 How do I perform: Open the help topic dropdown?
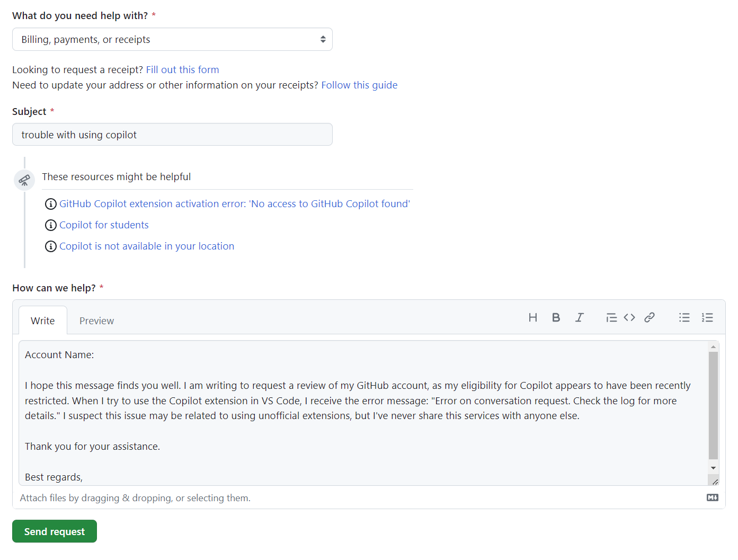point(172,39)
